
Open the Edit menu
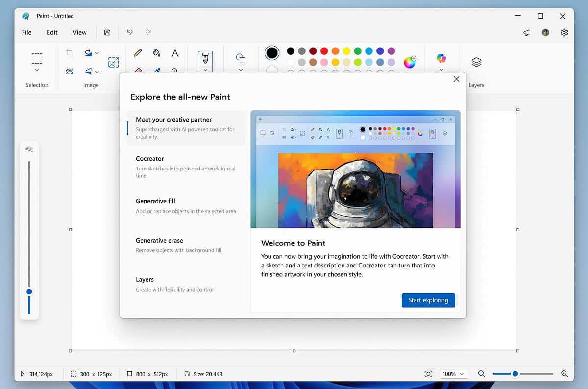coord(52,32)
